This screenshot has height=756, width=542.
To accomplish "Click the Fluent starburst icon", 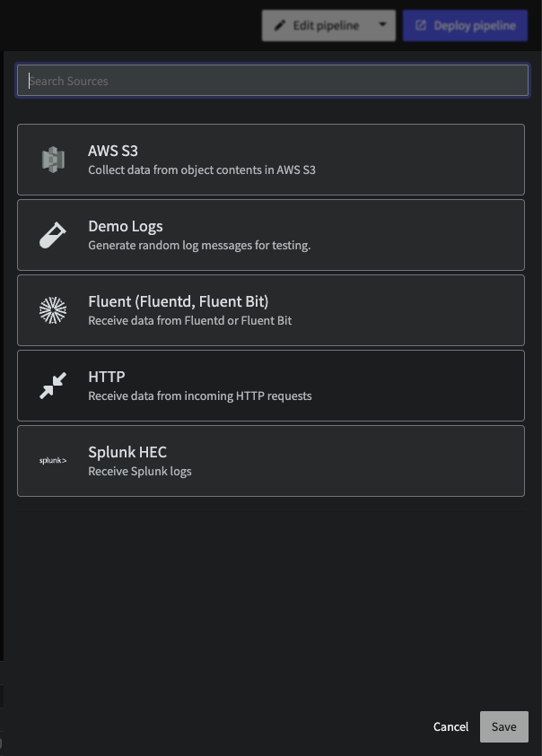I will click(x=53, y=310).
